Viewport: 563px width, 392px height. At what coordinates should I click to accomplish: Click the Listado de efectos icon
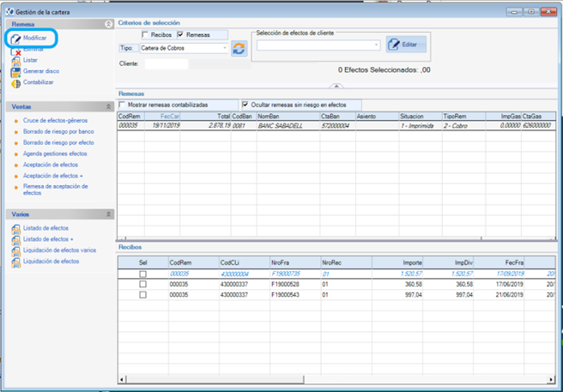click(x=15, y=229)
